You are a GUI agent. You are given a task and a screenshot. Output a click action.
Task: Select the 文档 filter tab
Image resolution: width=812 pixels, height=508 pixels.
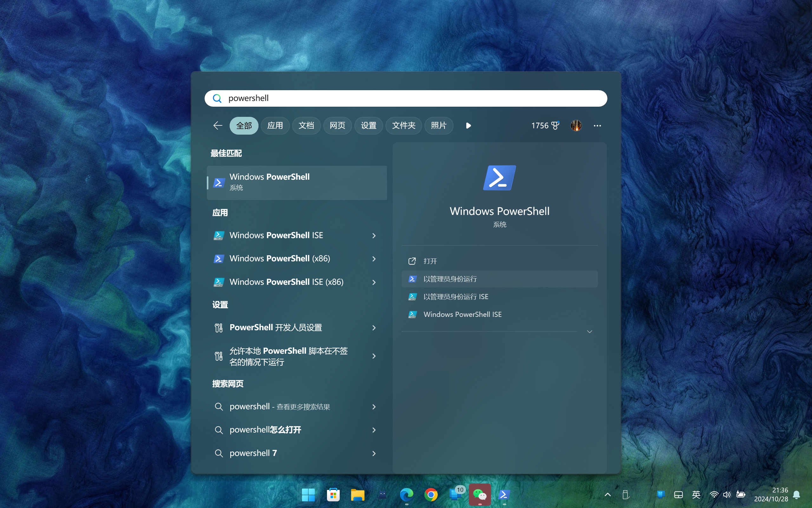[306, 126]
